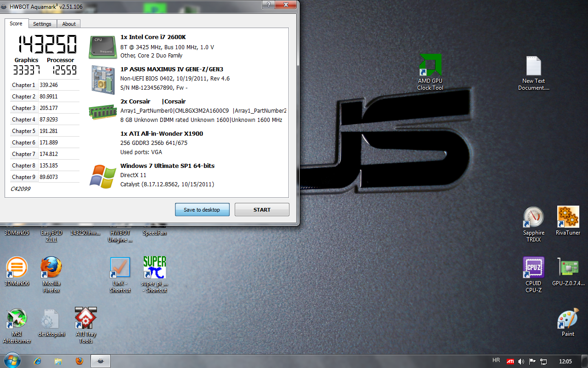Click the Chapter 8 result 135.185
The height and width of the screenshot is (368, 588).
point(49,166)
